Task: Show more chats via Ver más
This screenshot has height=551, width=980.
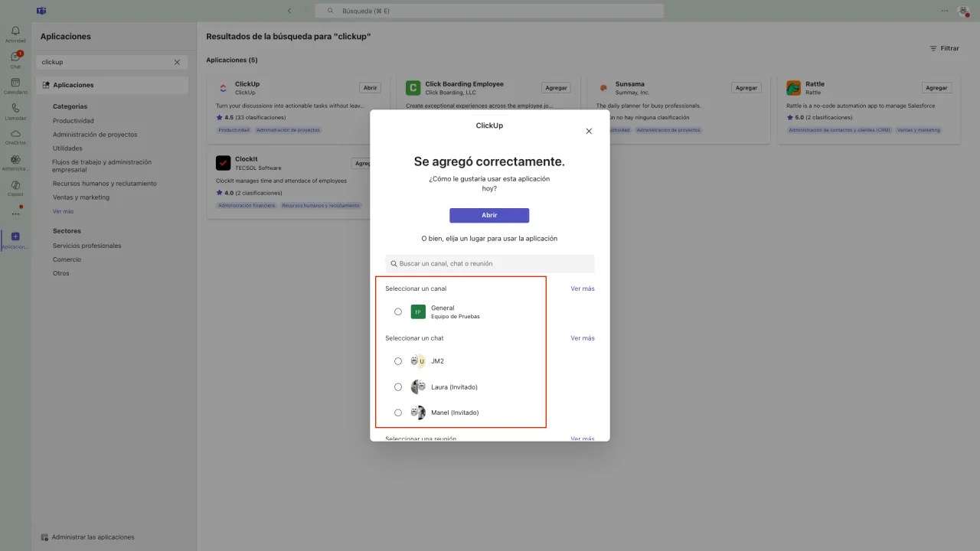Action: 583,337
